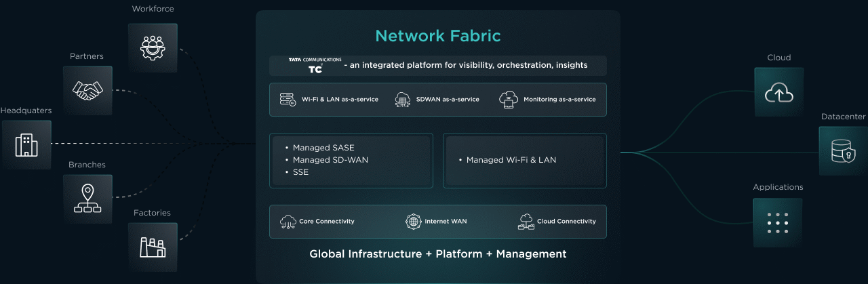
Task: Click the Internet WAN label
Action: pos(446,222)
